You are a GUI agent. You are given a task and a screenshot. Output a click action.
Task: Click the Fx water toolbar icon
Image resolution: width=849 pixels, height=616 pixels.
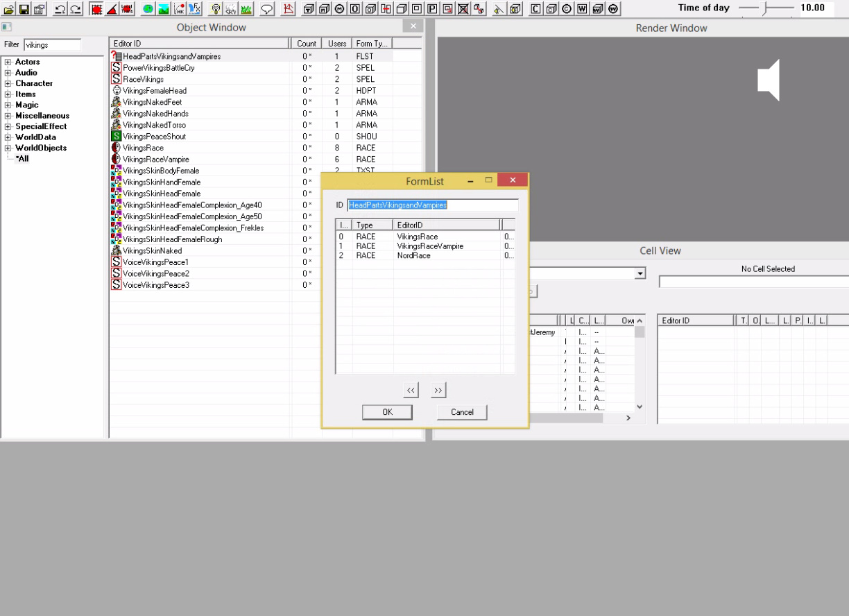(x=195, y=9)
